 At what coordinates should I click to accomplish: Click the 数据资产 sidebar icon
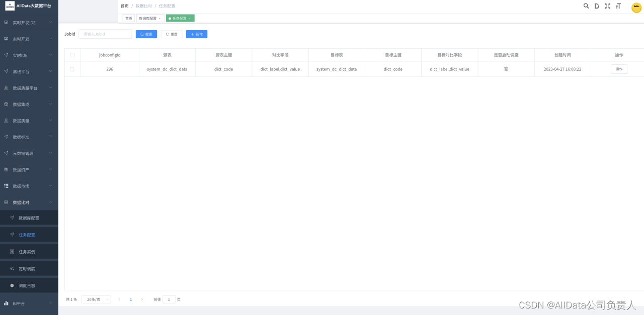(x=6, y=169)
